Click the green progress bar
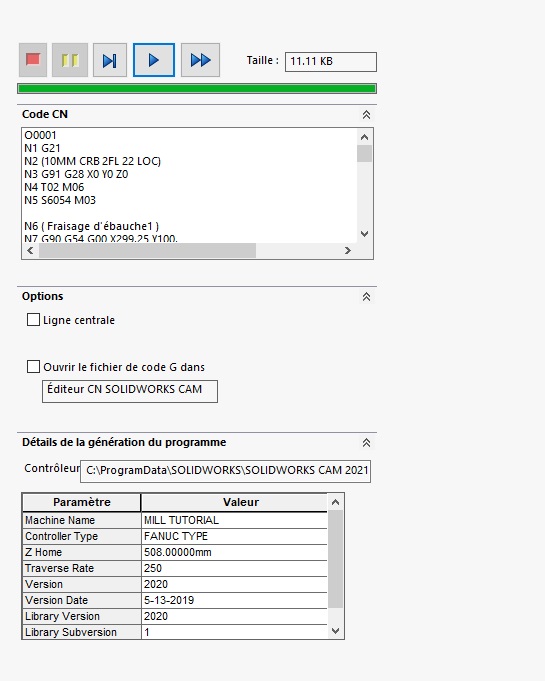The image size is (545, 681). tap(197, 89)
